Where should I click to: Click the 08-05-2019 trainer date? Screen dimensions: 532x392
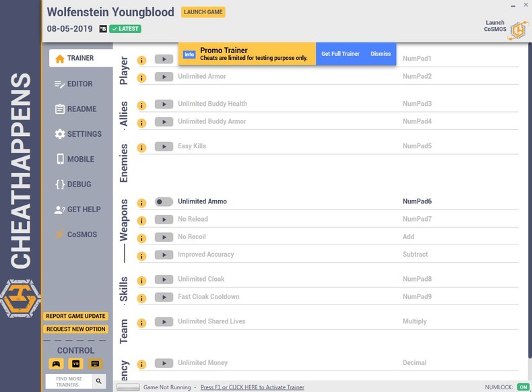(x=69, y=29)
